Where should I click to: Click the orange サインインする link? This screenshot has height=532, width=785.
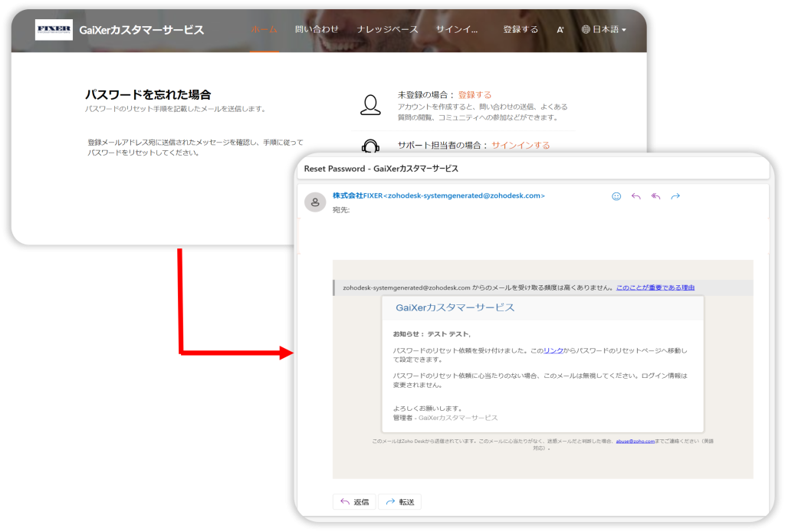pos(521,145)
